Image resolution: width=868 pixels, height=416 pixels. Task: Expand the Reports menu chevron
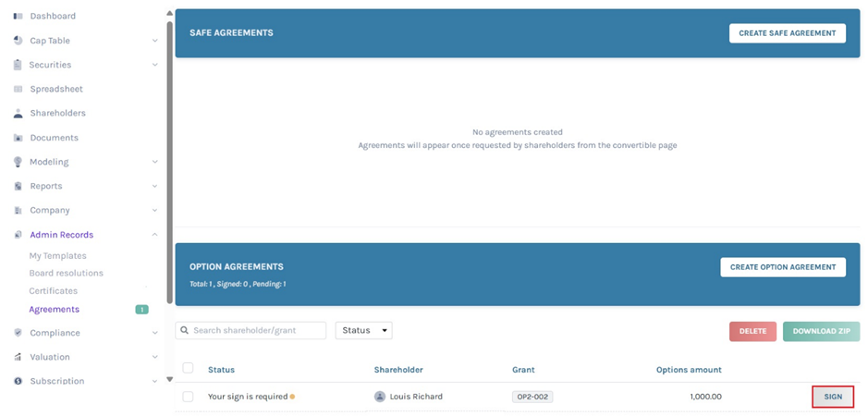[x=154, y=187]
